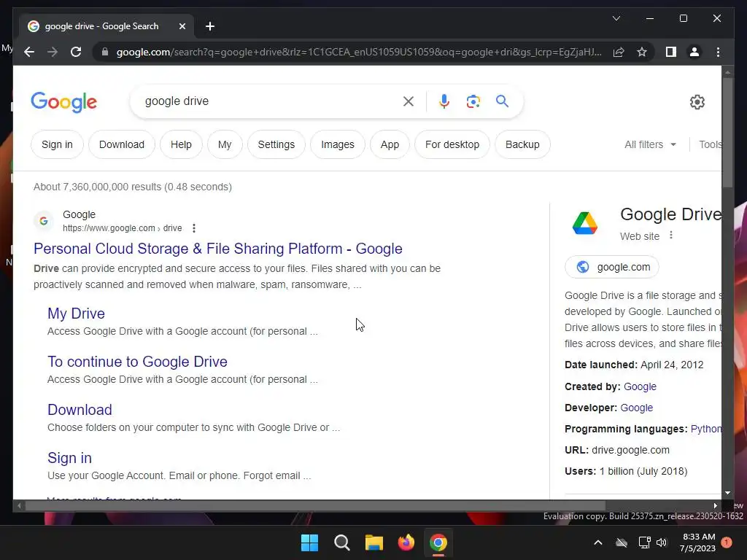This screenshot has width=747, height=560.
Task: Open the three-dot menu next to 'Web site'
Action: (x=671, y=236)
